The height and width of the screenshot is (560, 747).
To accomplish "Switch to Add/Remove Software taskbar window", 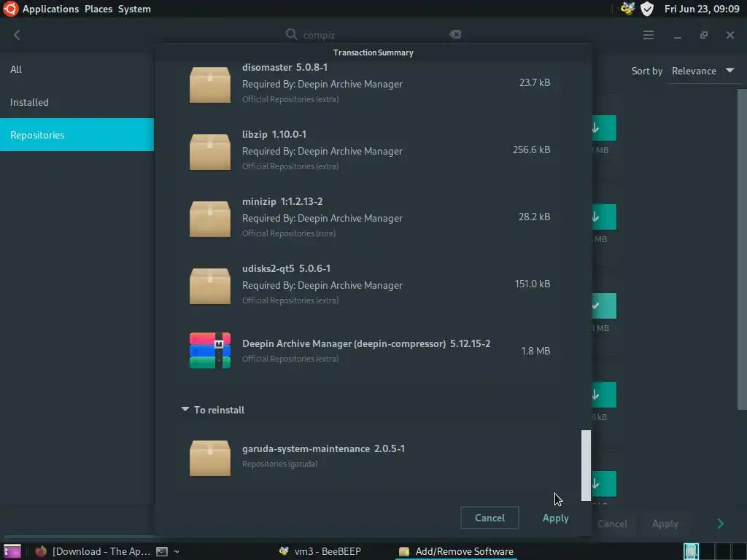I will coord(457,551).
